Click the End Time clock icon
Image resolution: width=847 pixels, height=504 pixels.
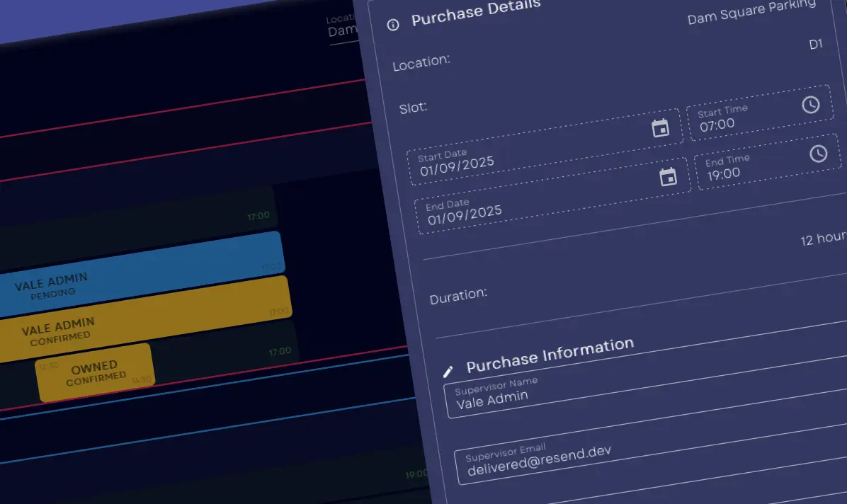click(818, 154)
